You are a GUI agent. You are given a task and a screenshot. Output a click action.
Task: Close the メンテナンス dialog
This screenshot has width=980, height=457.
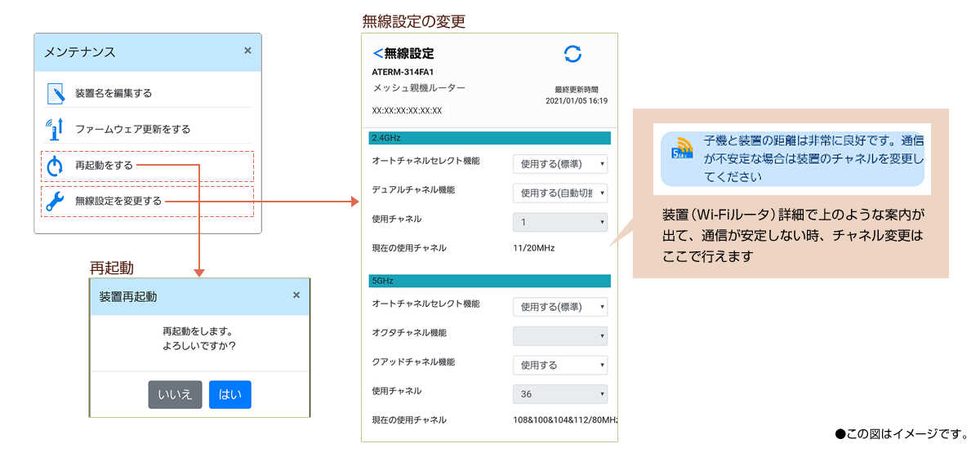(247, 51)
